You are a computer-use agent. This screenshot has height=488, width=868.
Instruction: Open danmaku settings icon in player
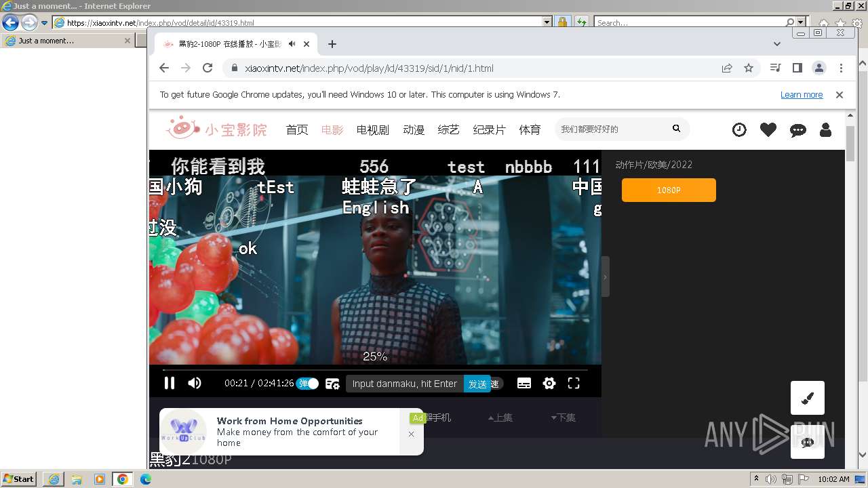pos(332,384)
